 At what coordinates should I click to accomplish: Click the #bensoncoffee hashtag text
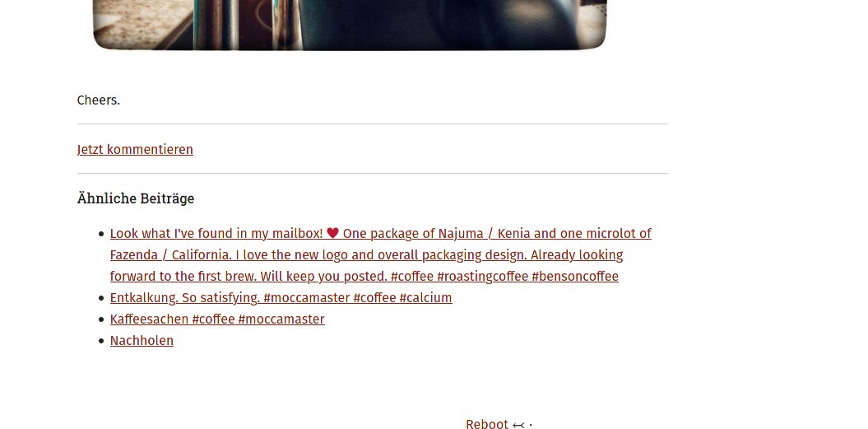pos(574,277)
